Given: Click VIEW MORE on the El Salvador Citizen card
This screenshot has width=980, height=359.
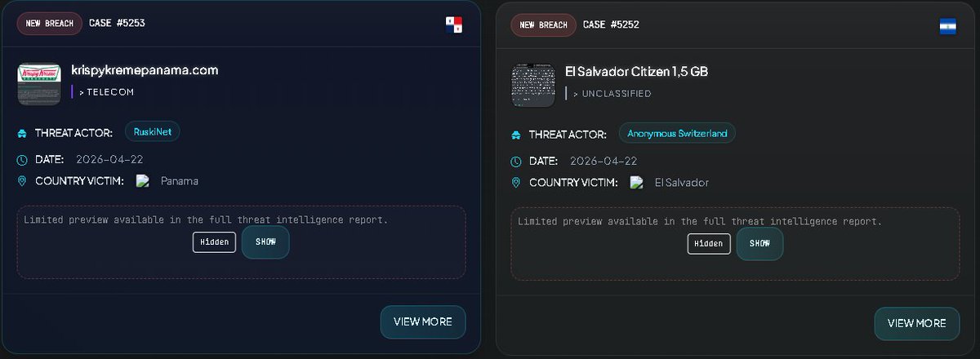Looking at the screenshot, I should tap(917, 323).
